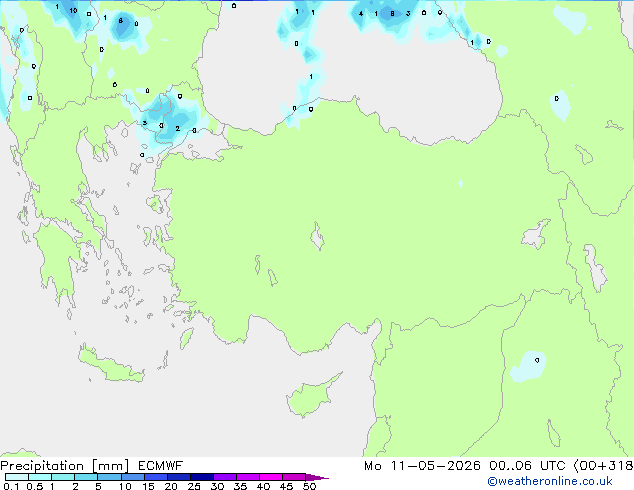Click the lightest 0.1–0.5 mm legend swatch
The width and height of the screenshot is (634, 490).
(17, 477)
